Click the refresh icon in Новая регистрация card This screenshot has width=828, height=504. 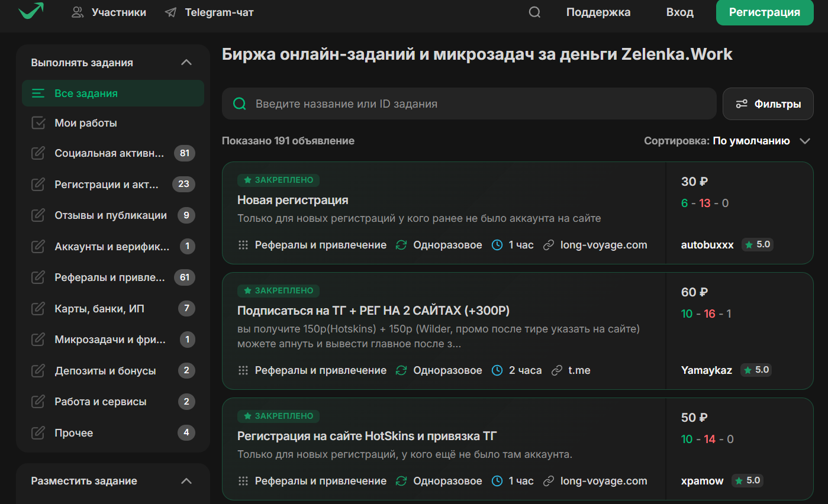tap(401, 245)
